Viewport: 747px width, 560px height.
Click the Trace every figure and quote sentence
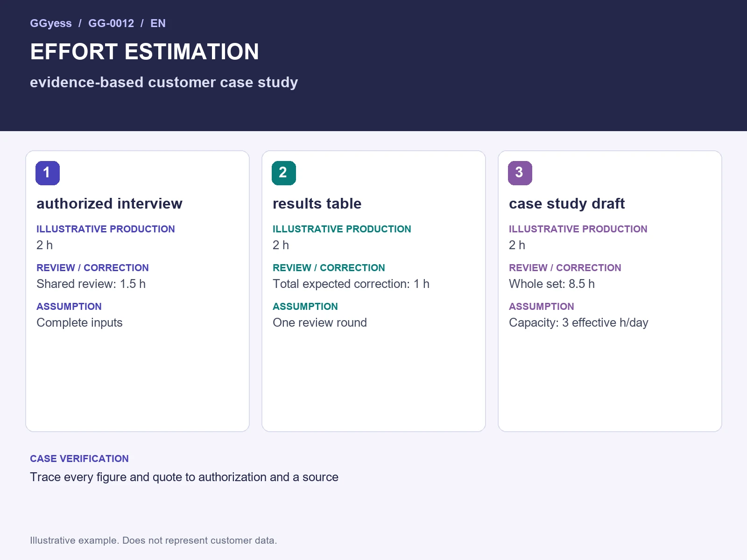[184, 477]
